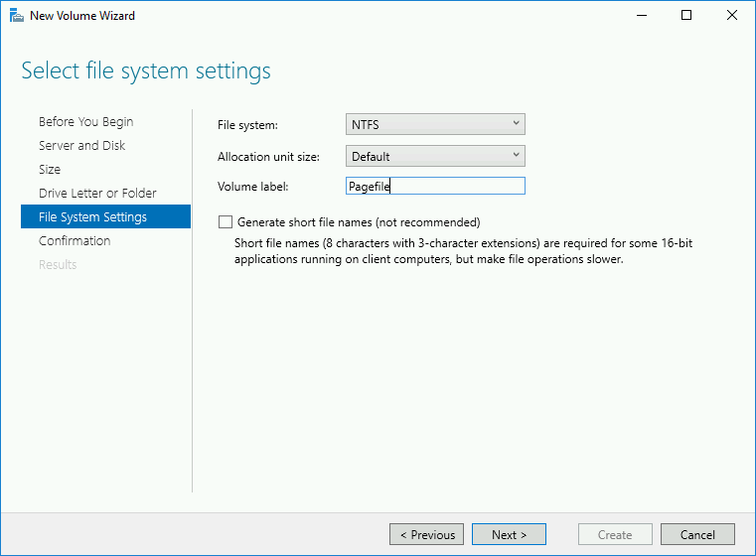Select the File System Settings step
The image size is (756, 556).
(92, 217)
